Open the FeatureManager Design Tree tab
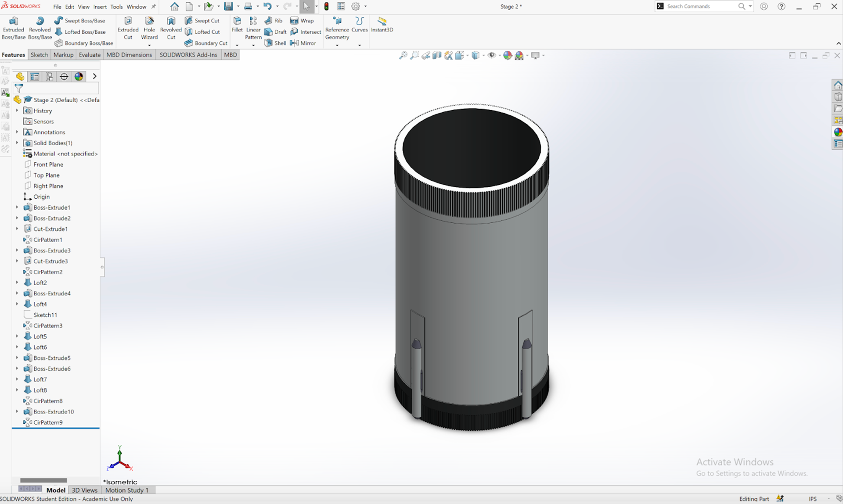The width and height of the screenshot is (843, 504). [20, 76]
